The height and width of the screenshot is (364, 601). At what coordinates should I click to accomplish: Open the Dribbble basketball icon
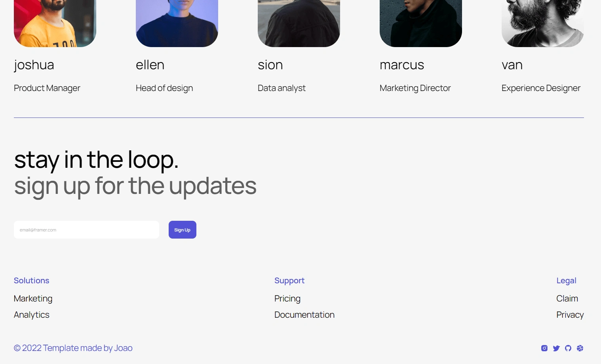point(580,348)
